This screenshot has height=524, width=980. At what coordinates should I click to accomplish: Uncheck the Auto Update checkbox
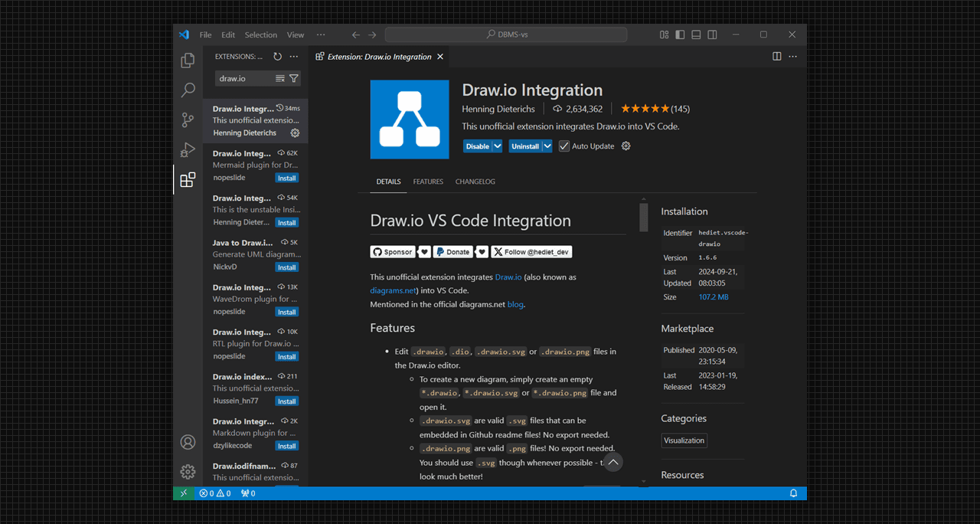tap(564, 146)
